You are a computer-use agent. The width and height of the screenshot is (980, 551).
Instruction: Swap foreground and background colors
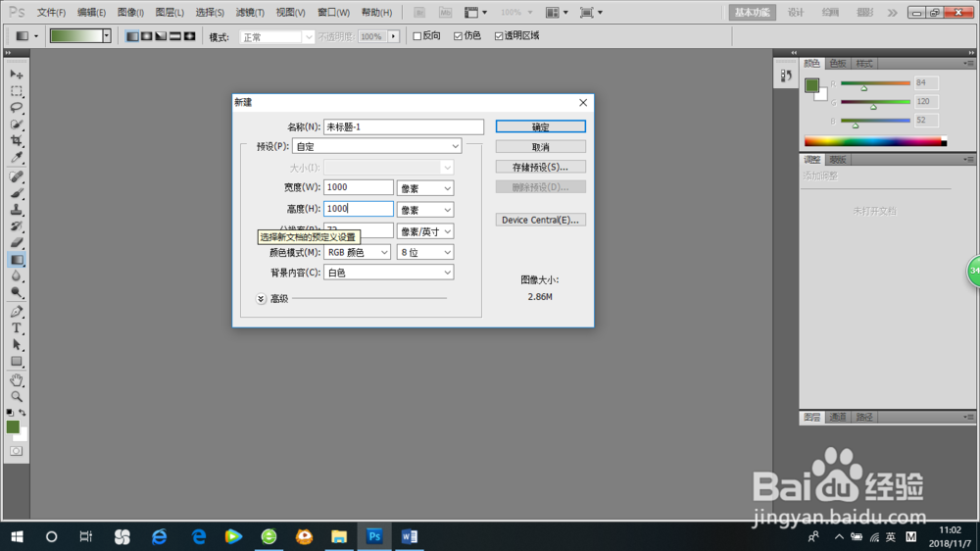(23, 413)
